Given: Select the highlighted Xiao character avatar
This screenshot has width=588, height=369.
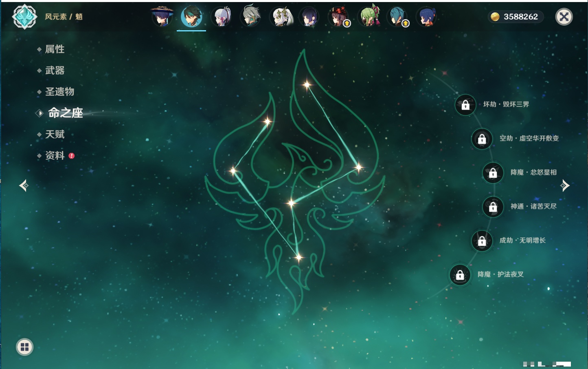Looking at the screenshot, I should 191,17.
